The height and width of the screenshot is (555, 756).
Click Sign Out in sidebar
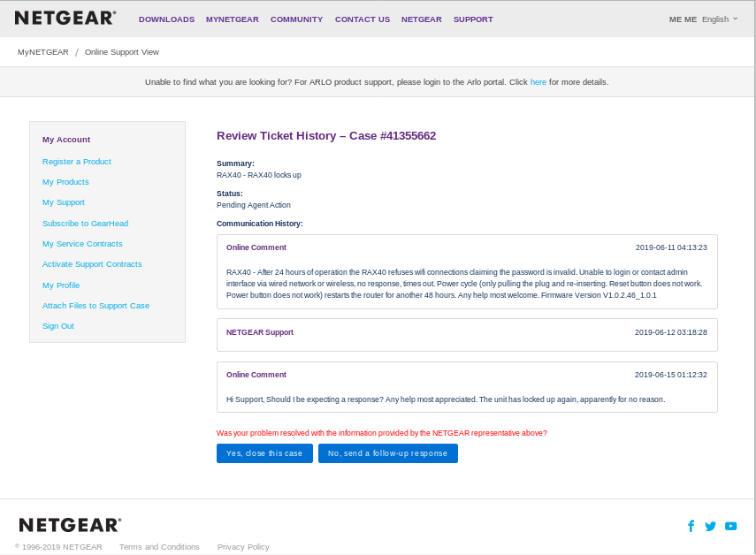click(57, 326)
